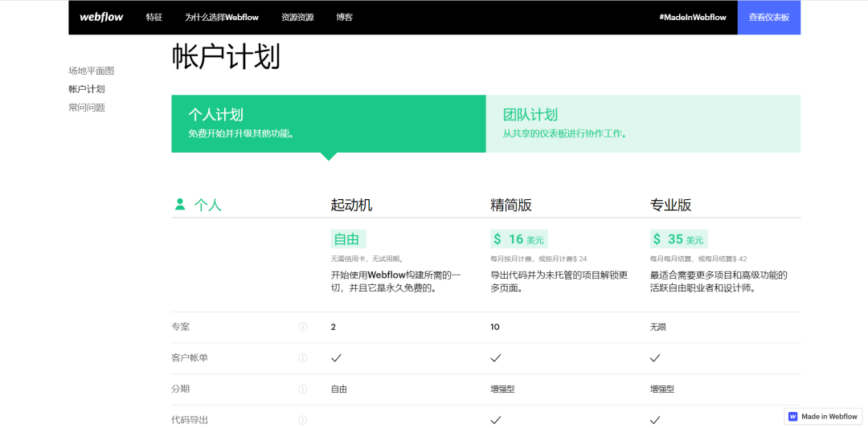Image resolution: width=868 pixels, height=428 pixels.
Task: Click 增强型 under 专业版 column
Action: coord(662,389)
